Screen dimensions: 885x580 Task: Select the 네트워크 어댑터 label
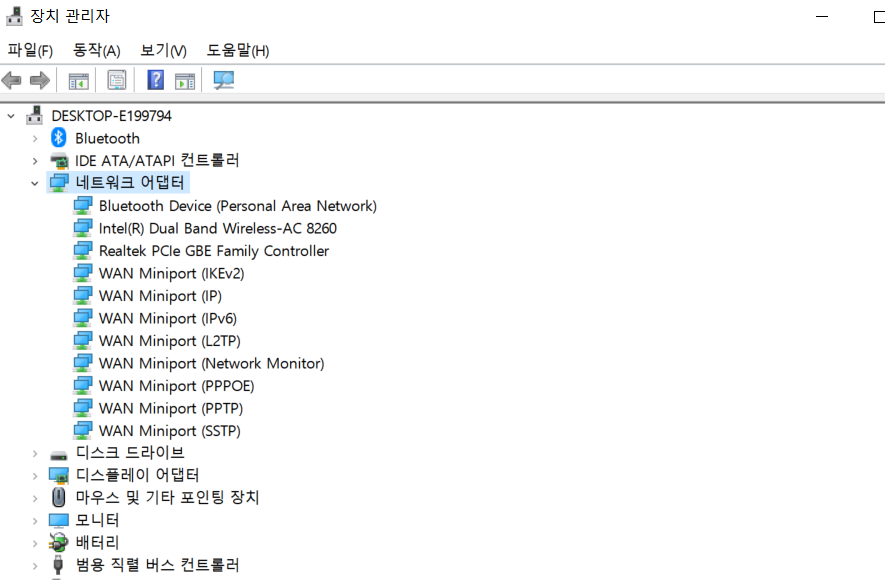pyautogui.click(x=130, y=182)
